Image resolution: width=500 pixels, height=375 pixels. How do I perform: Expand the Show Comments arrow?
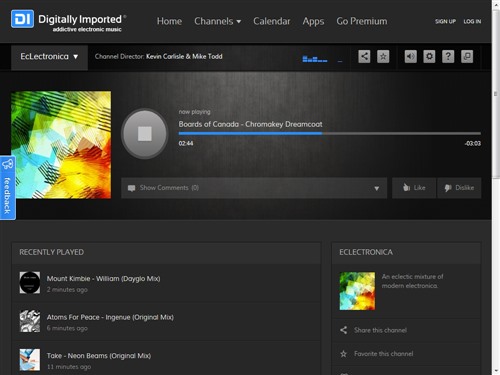[376, 188]
